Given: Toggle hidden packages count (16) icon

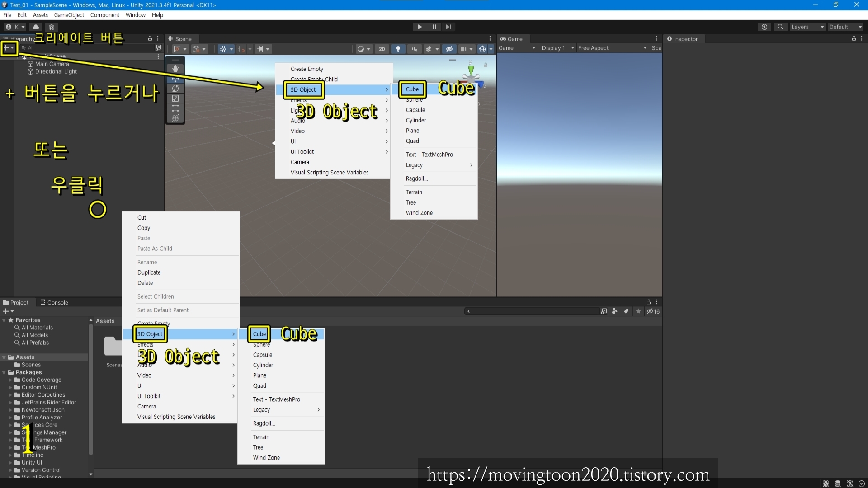Looking at the screenshot, I should [x=653, y=311].
